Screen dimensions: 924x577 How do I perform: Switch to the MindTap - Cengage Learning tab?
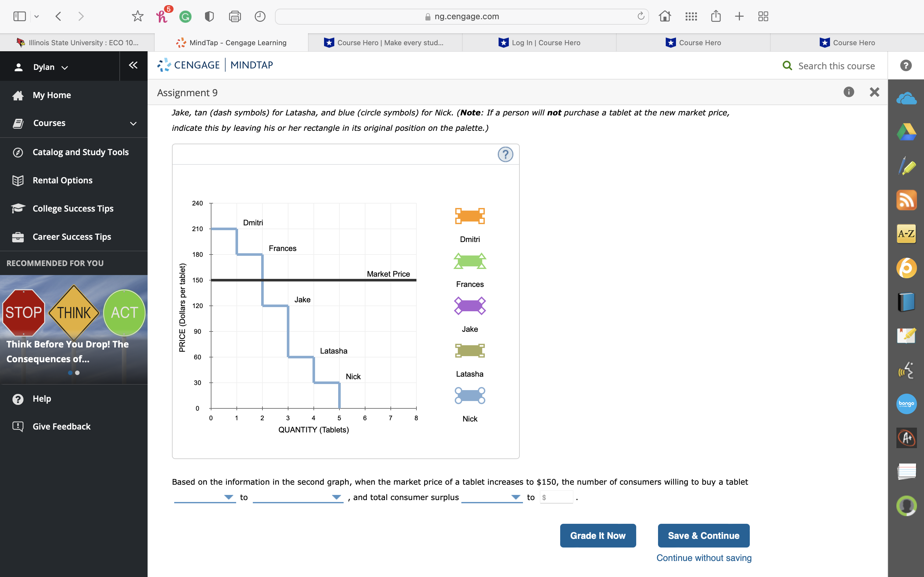coord(231,42)
